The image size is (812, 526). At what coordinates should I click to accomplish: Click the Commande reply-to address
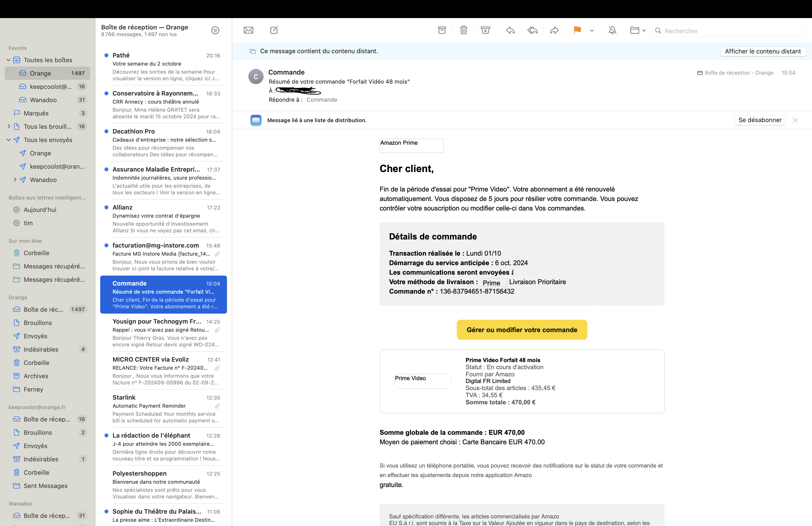point(322,100)
